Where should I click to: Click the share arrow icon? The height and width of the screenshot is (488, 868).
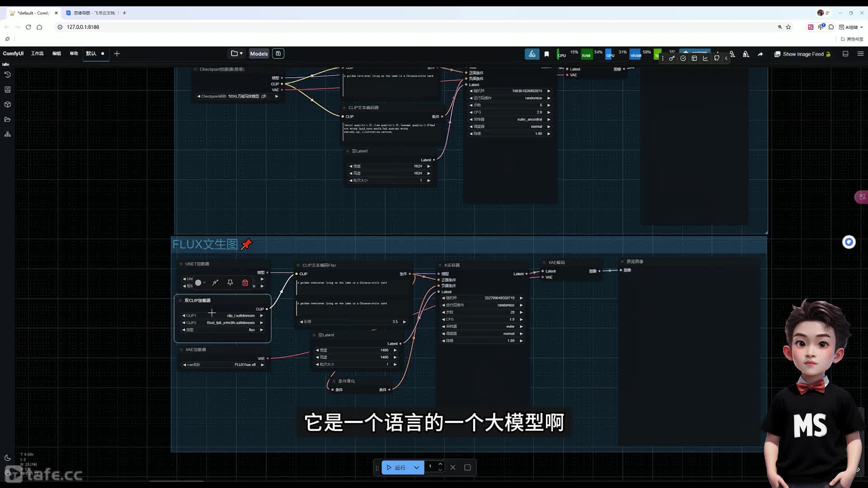tap(760, 54)
